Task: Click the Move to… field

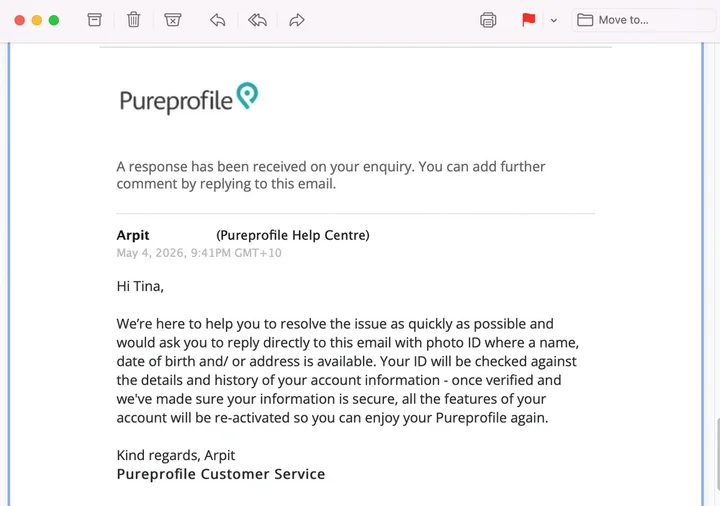Action: (x=643, y=20)
